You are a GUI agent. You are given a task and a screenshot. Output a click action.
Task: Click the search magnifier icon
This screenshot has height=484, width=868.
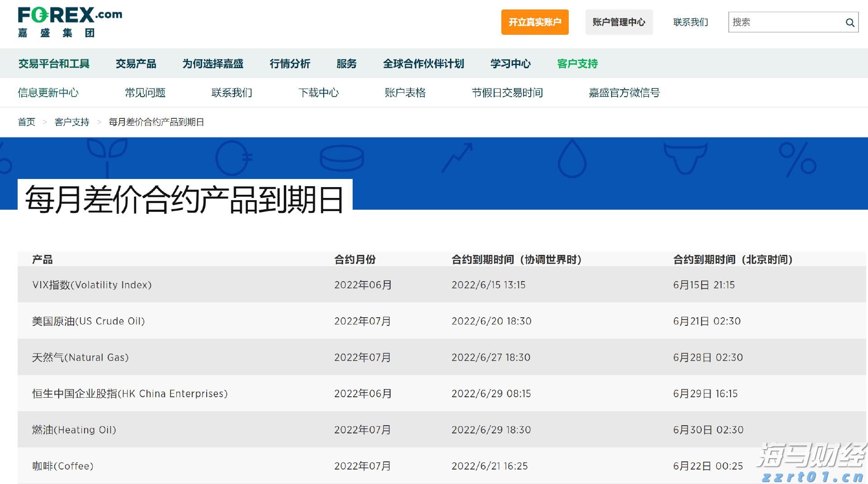click(x=850, y=22)
